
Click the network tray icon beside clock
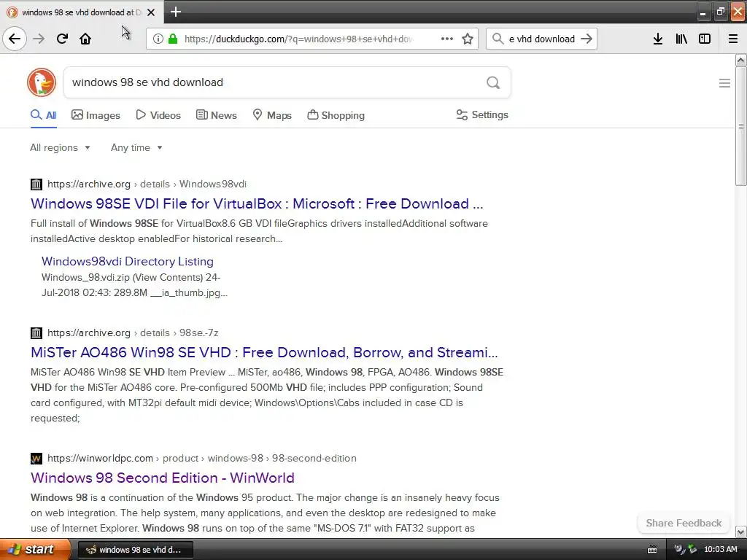point(692,550)
